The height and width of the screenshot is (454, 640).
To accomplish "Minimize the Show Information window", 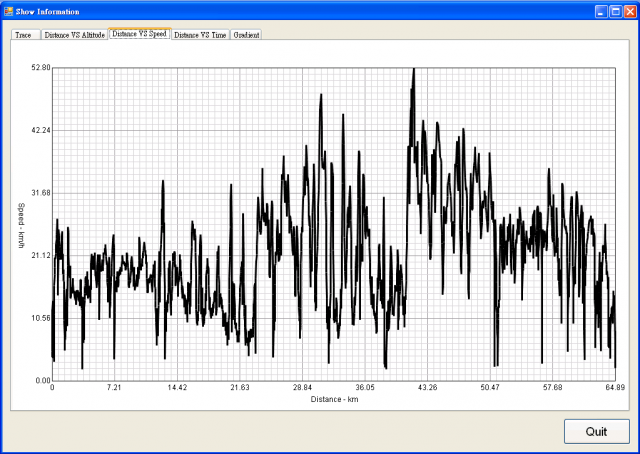I will point(601,11).
